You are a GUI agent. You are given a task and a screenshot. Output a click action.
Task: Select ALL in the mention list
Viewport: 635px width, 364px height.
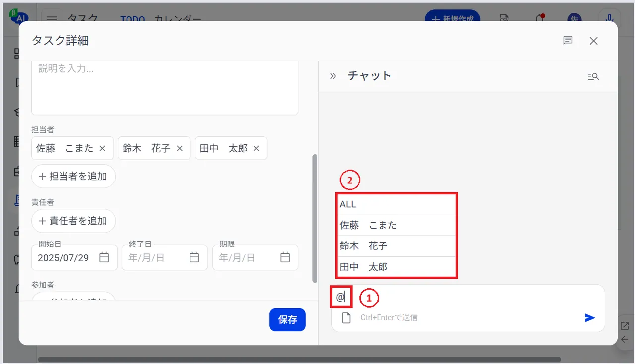point(396,204)
